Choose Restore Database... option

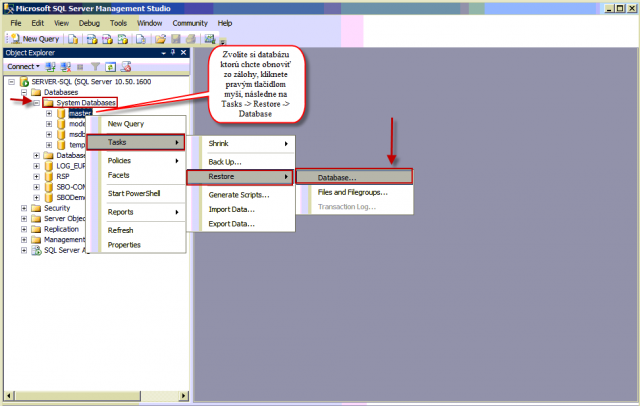tap(354, 177)
